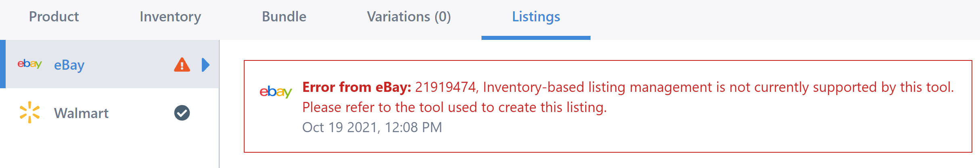
Task: Click the Oct 19 2021 timestamp
Action: click(372, 127)
